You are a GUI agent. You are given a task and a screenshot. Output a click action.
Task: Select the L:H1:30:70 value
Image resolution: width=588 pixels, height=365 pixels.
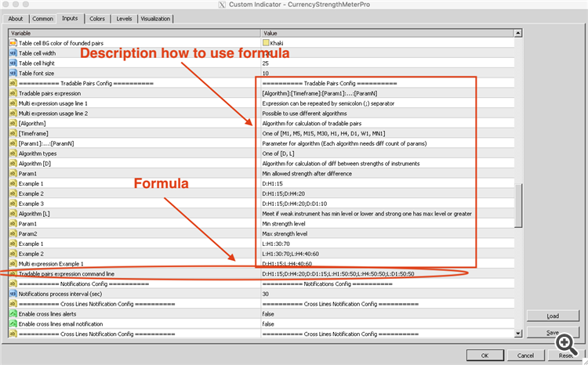(x=276, y=244)
